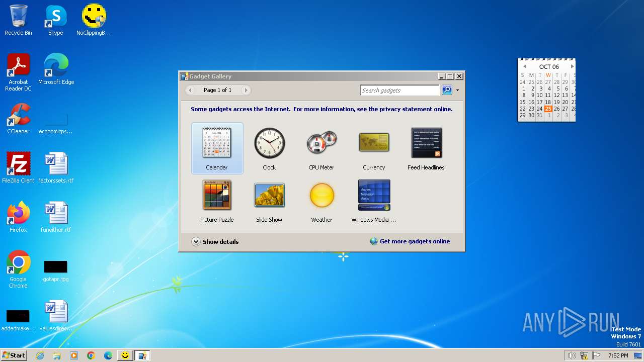
Task: Select the Weather gadget
Action: [321, 201]
